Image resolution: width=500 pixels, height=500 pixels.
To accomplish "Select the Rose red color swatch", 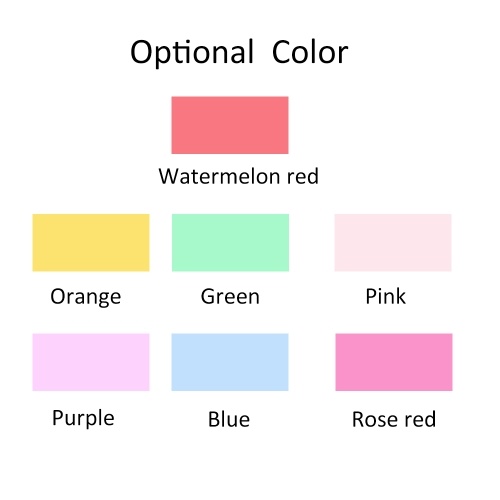I will pyautogui.click(x=394, y=362).
